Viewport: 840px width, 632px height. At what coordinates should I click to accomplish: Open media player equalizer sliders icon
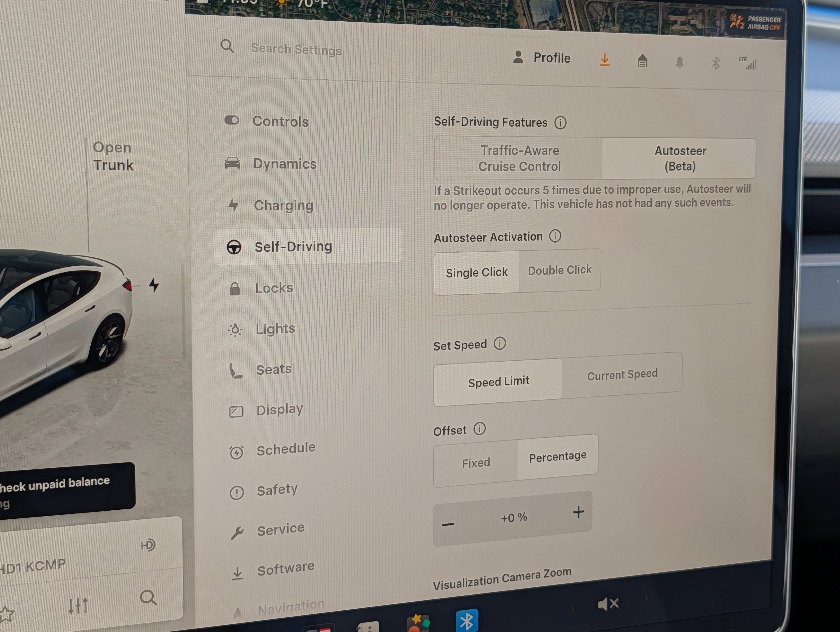click(78, 606)
